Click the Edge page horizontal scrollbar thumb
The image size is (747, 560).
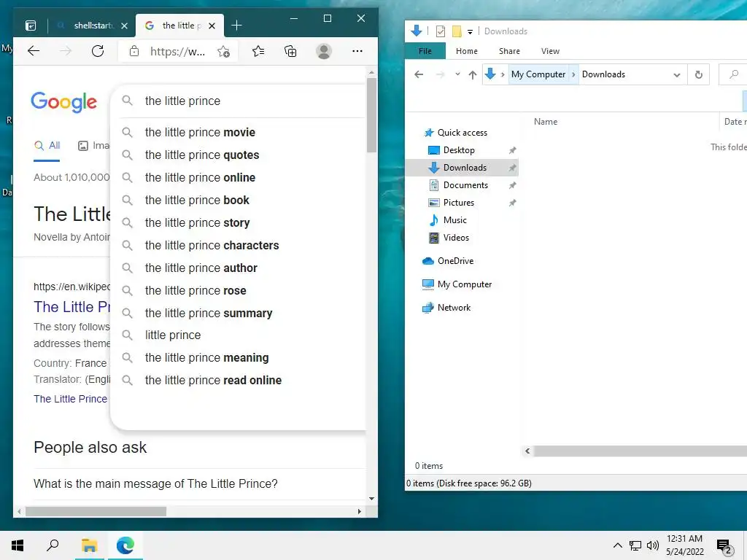96,511
